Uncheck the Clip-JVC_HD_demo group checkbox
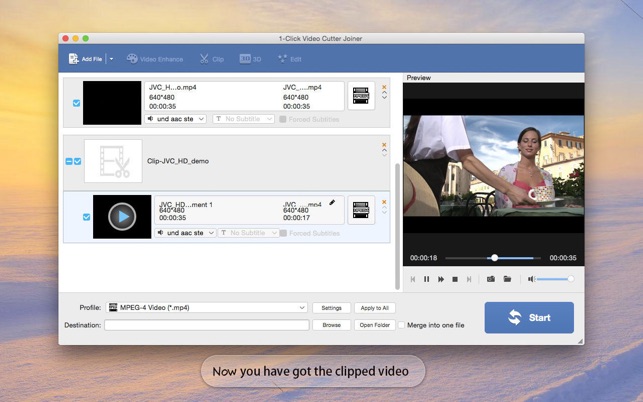643x402 pixels. point(78,161)
